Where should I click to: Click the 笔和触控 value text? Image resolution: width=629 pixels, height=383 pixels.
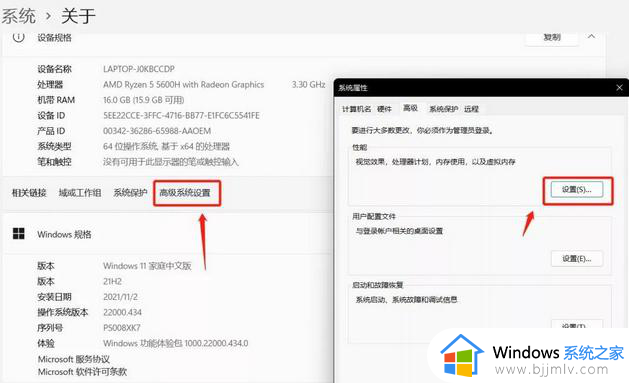171,162
